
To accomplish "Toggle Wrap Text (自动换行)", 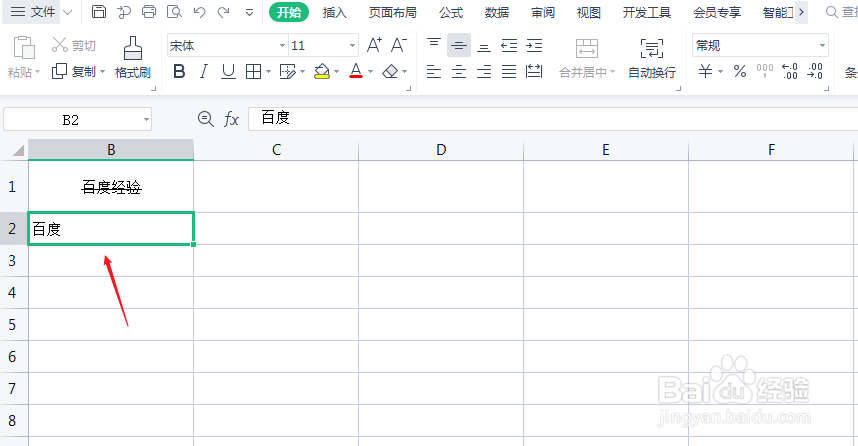I will coord(652,57).
